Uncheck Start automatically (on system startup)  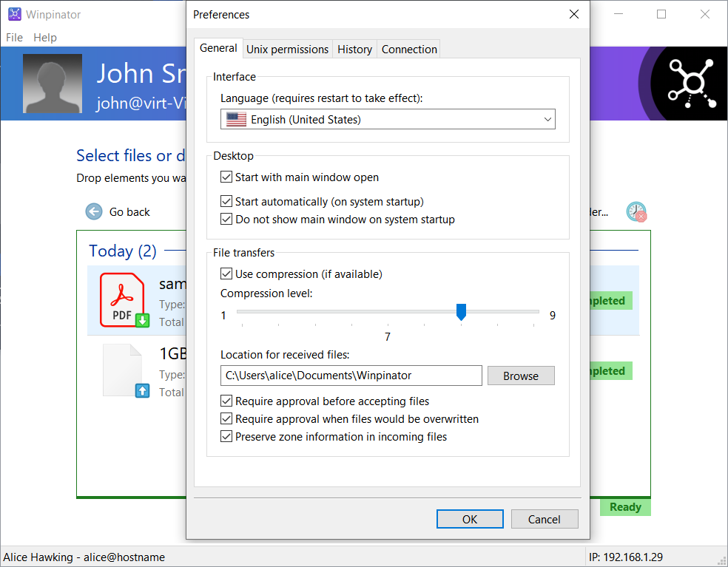coord(226,201)
